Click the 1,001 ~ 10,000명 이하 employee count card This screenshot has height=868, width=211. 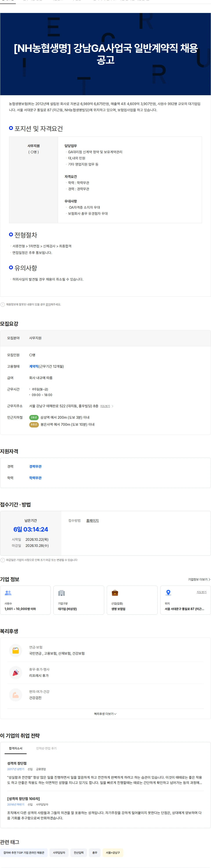pos(25,600)
